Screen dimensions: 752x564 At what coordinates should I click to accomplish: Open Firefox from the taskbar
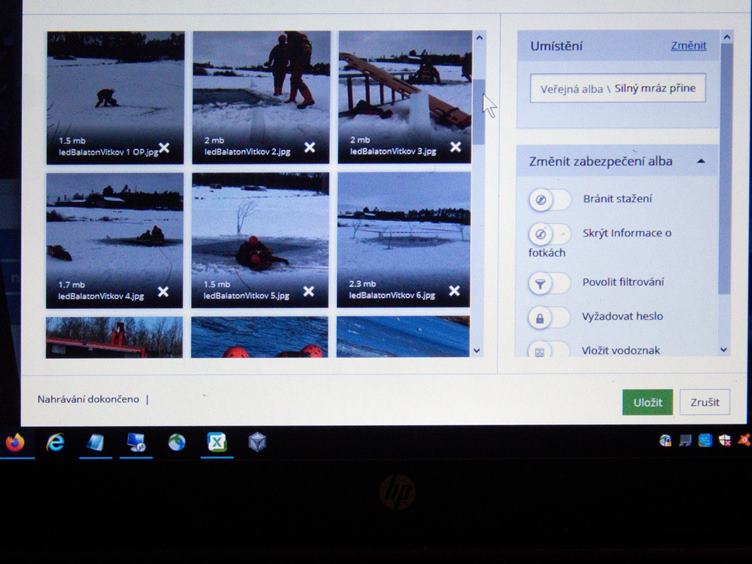click(15, 442)
